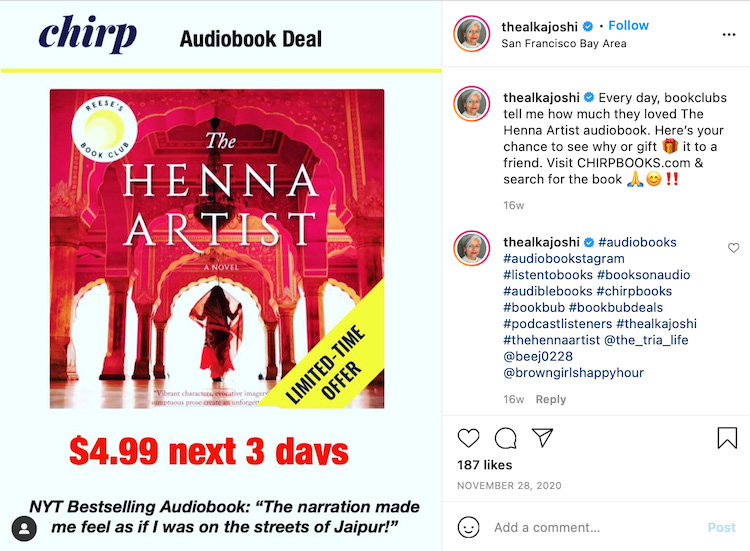This screenshot has width=750, height=551.
Task: Open thealkajoshi profile picture in header
Action: point(472,33)
